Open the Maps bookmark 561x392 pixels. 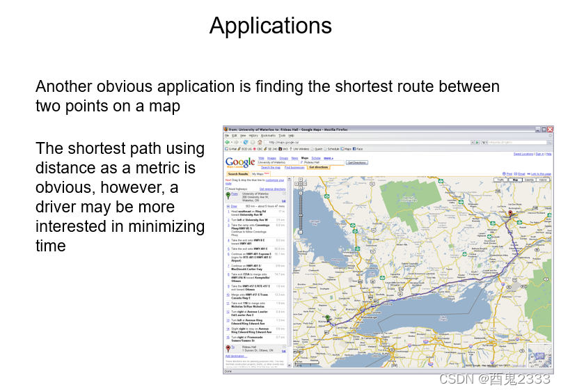point(346,149)
